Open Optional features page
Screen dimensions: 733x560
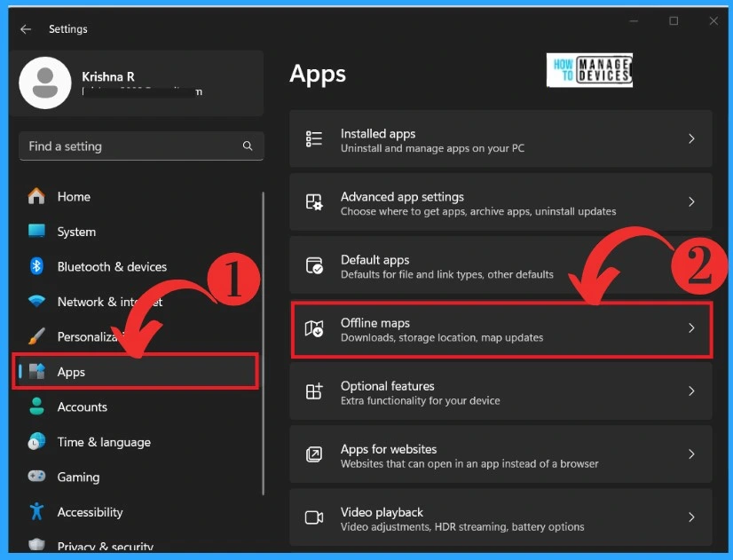[x=500, y=390]
